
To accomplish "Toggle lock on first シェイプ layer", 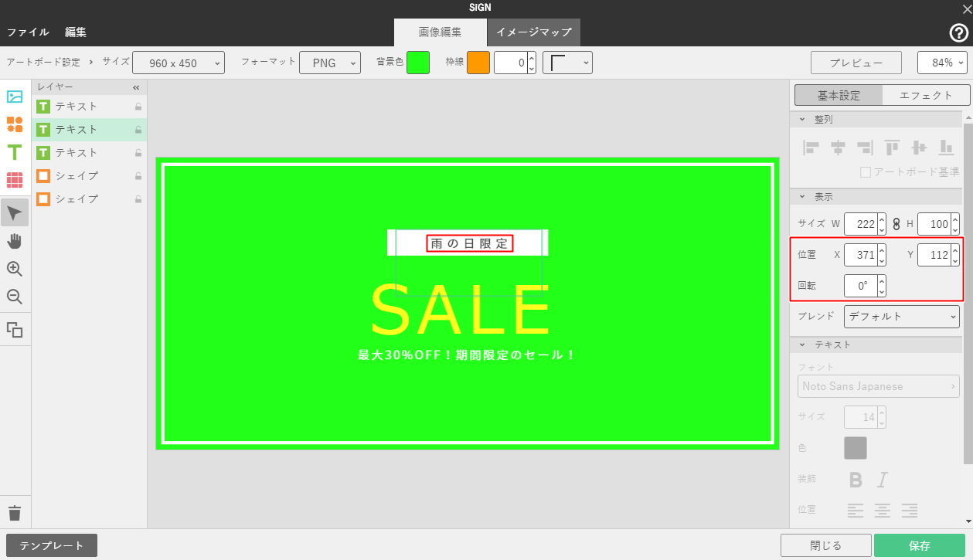I will pyautogui.click(x=138, y=176).
